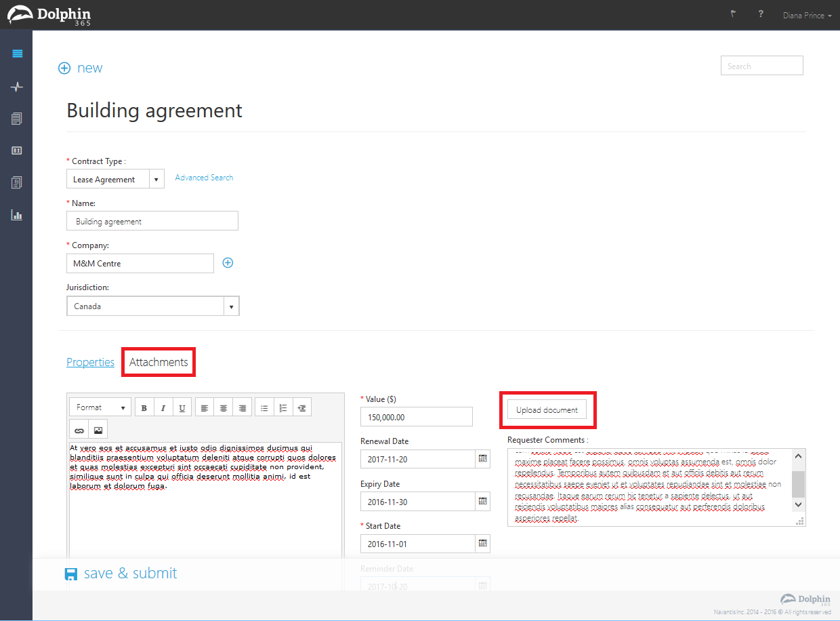Open the Start Date calendar picker
Viewport: 840px width, 621px height.
point(483,544)
